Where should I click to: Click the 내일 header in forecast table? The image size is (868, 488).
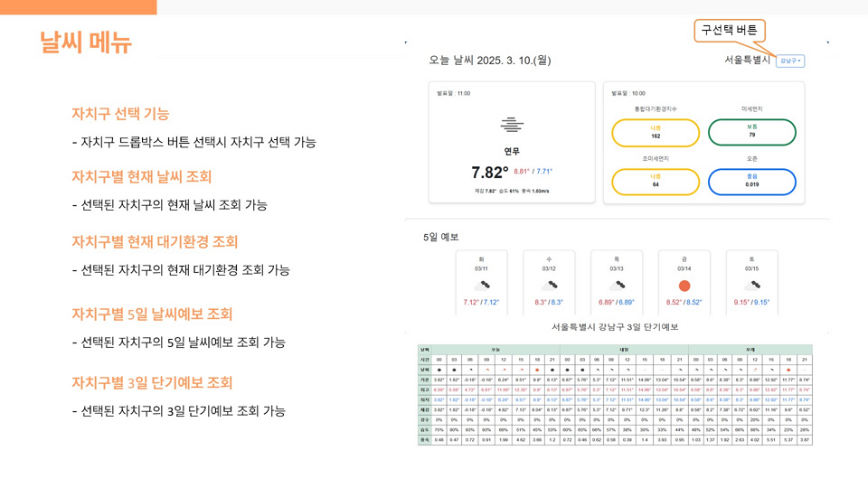(624, 350)
